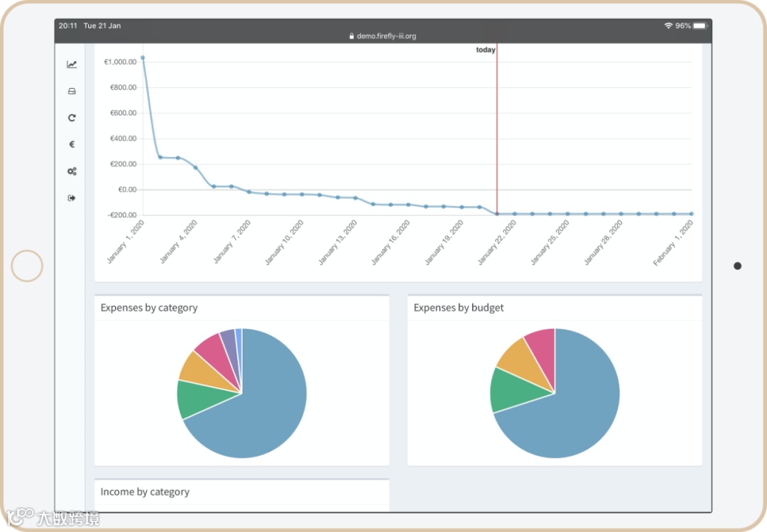Click the 'today' marker label
The width and height of the screenshot is (767, 532).
point(485,50)
